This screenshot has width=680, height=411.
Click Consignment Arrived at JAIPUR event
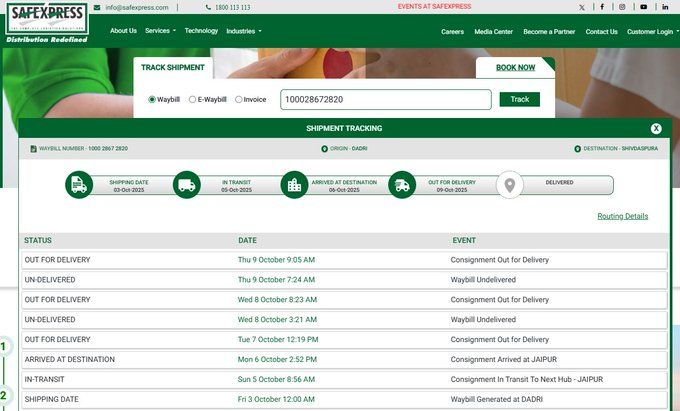click(x=503, y=359)
